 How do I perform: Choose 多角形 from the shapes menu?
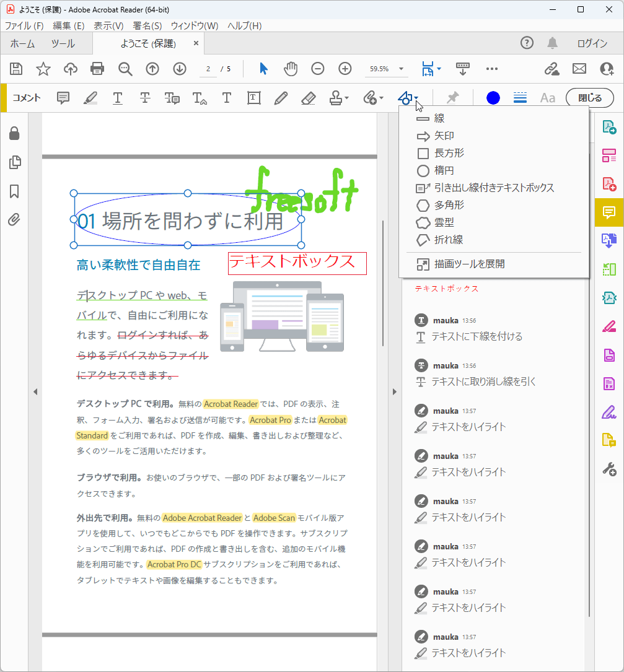point(494,205)
